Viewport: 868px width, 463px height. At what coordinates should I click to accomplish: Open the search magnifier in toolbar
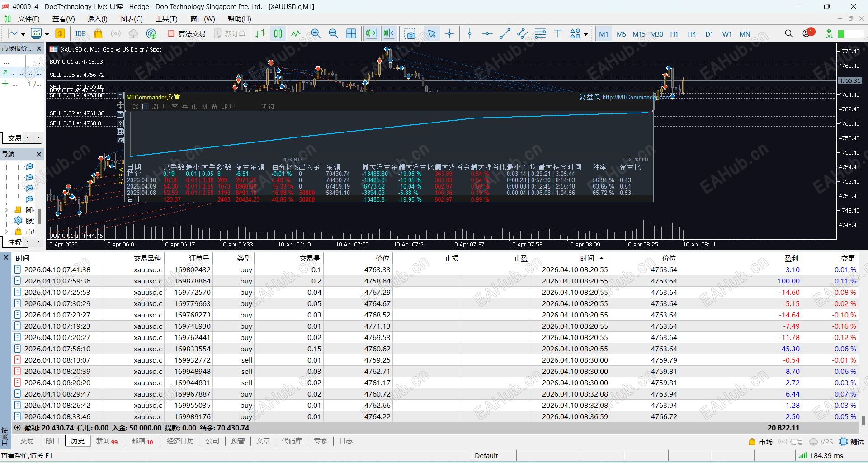click(788, 34)
